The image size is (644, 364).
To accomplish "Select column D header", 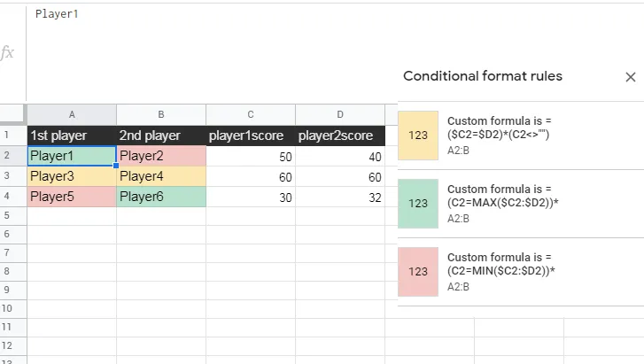I will click(x=340, y=114).
